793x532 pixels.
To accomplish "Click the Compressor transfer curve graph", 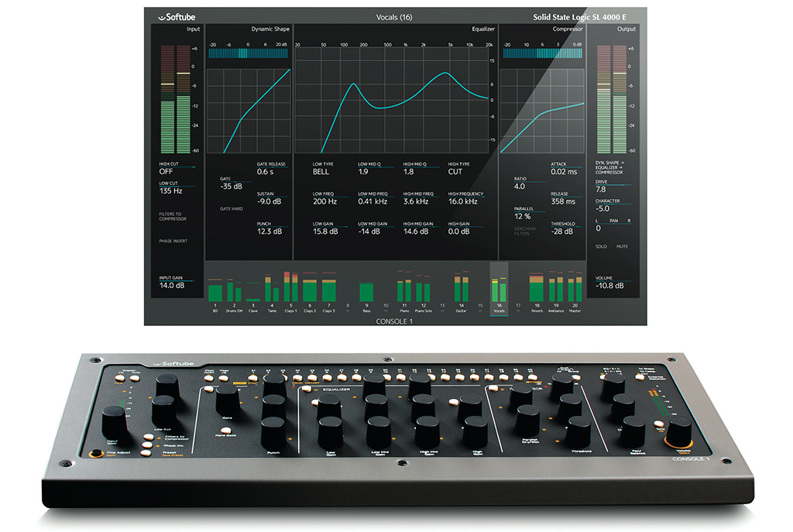I will (x=541, y=111).
